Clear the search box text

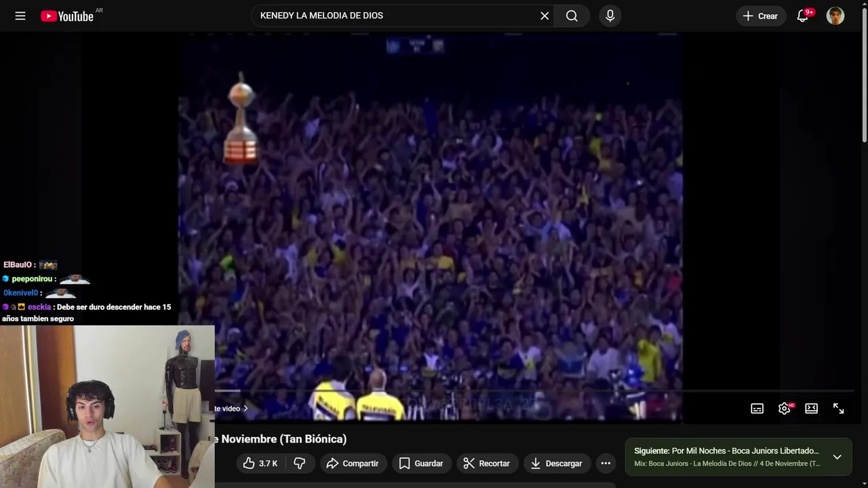pyautogui.click(x=545, y=16)
